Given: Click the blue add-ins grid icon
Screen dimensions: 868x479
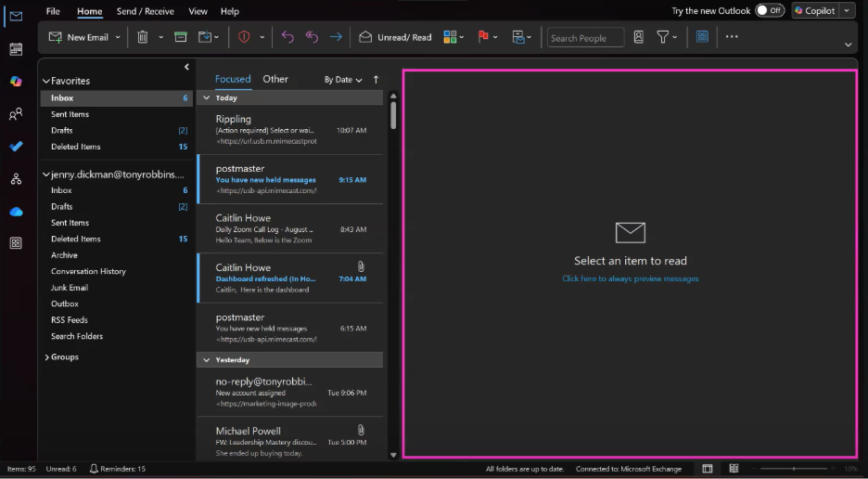Looking at the screenshot, I should [x=702, y=37].
